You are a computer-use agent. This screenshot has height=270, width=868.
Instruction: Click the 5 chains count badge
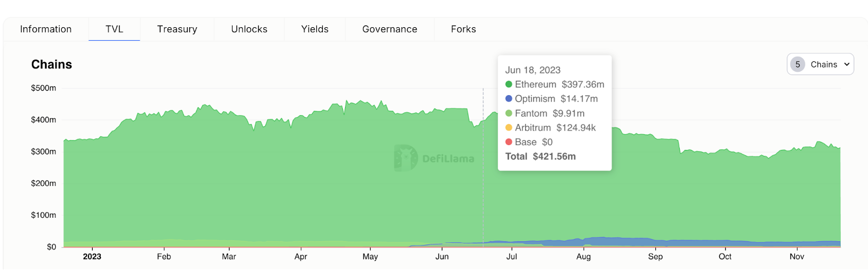[x=797, y=64]
